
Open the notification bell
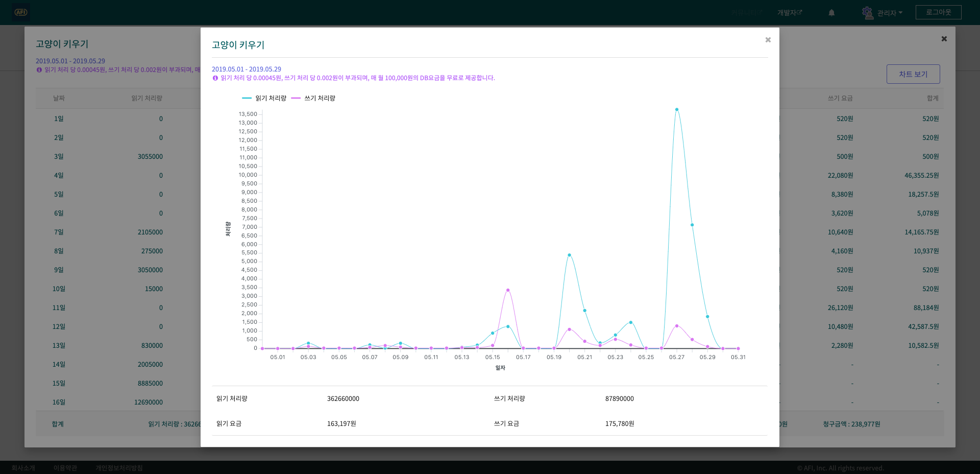tap(831, 13)
